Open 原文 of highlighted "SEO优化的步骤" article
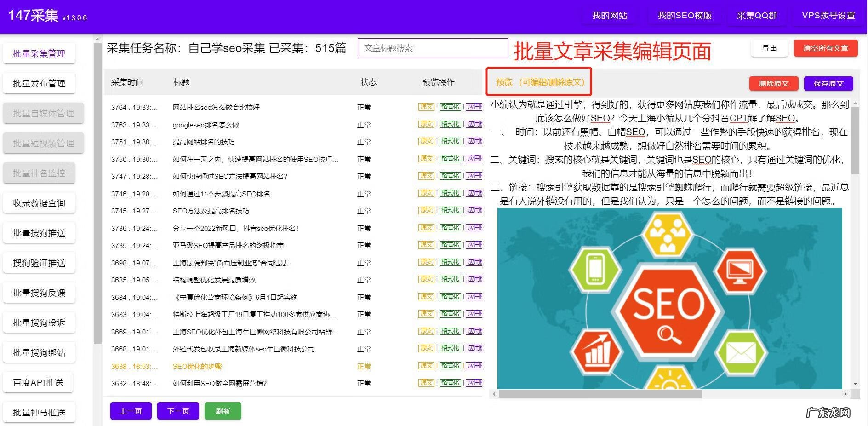868x426 pixels. pyautogui.click(x=426, y=366)
